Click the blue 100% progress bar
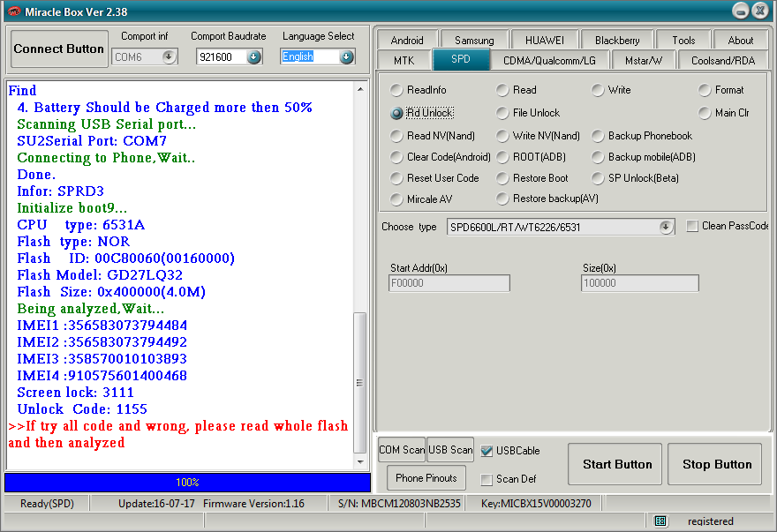This screenshot has height=532, width=777. pyautogui.click(x=187, y=482)
